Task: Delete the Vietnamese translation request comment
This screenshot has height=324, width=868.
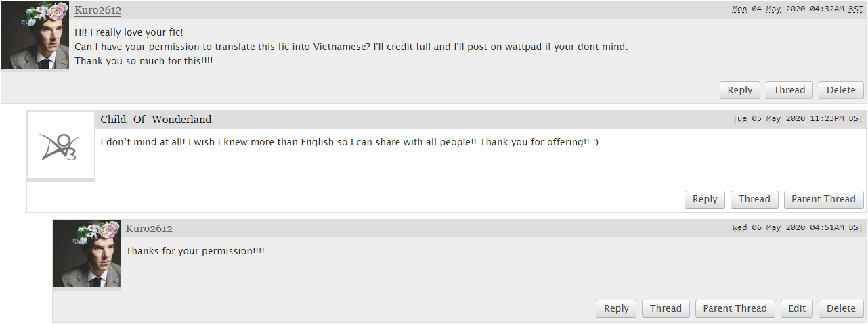Action: [842, 90]
